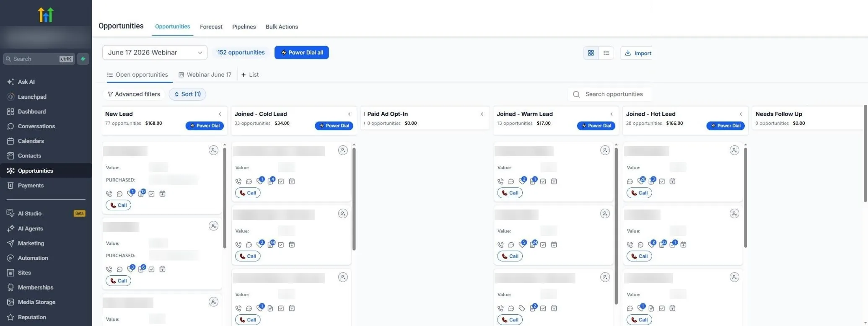The image size is (868, 326).
Task: Collapse the New Lead column
Action: click(220, 114)
